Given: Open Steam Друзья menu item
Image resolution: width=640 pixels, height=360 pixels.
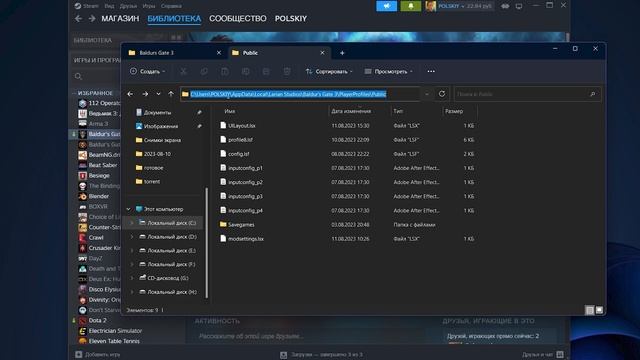Looking at the screenshot, I should coord(128,6).
